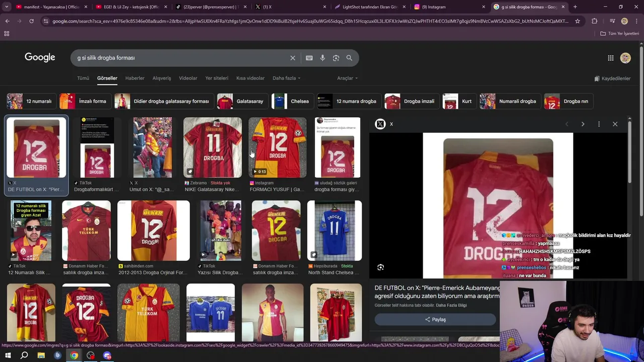Open the Google apps grid
Screen dimensions: 644x362
[x=611, y=58]
